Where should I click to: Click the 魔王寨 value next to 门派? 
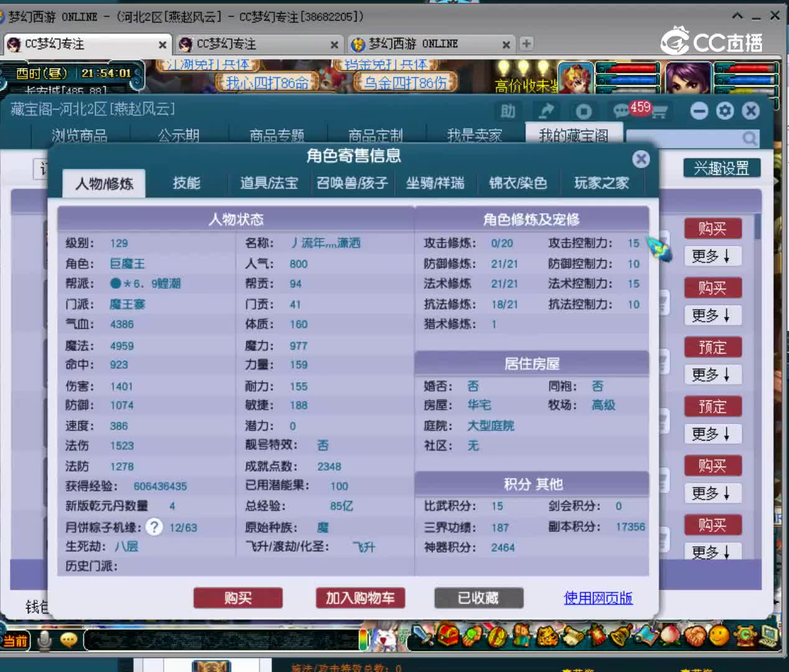[x=128, y=304]
